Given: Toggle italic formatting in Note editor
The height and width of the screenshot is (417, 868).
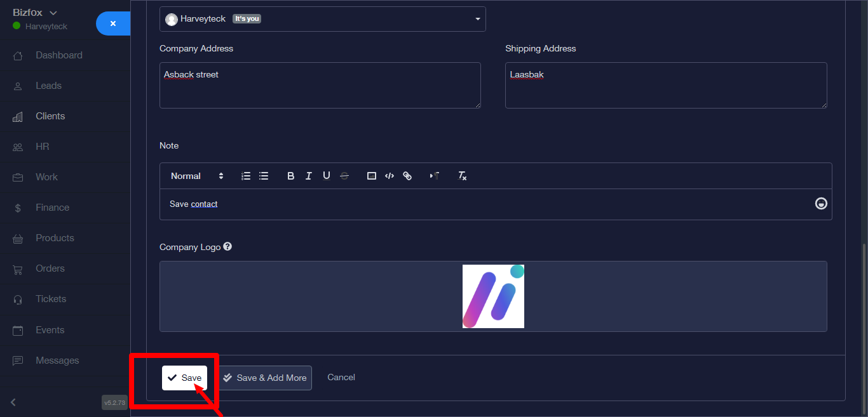Looking at the screenshot, I should point(309,176).
